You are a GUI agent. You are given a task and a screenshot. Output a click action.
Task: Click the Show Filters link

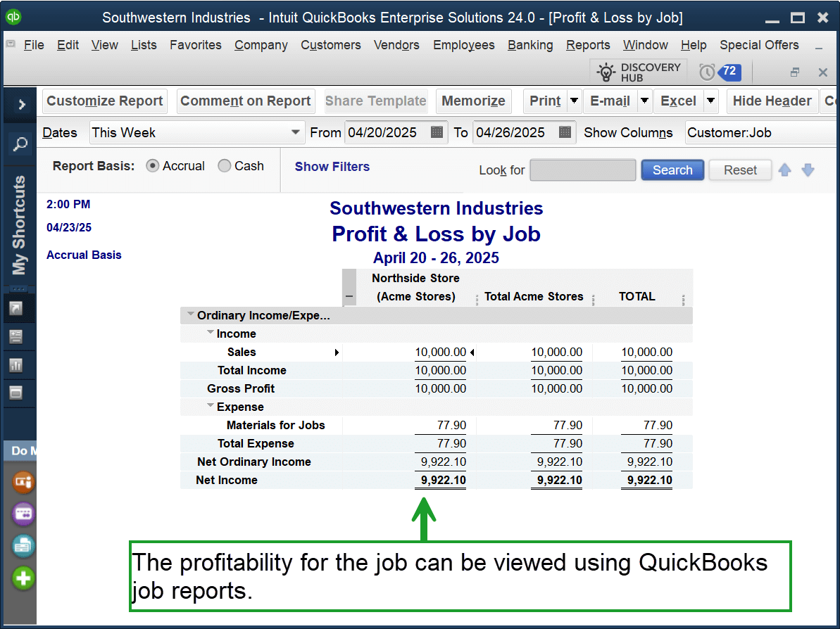332,167
